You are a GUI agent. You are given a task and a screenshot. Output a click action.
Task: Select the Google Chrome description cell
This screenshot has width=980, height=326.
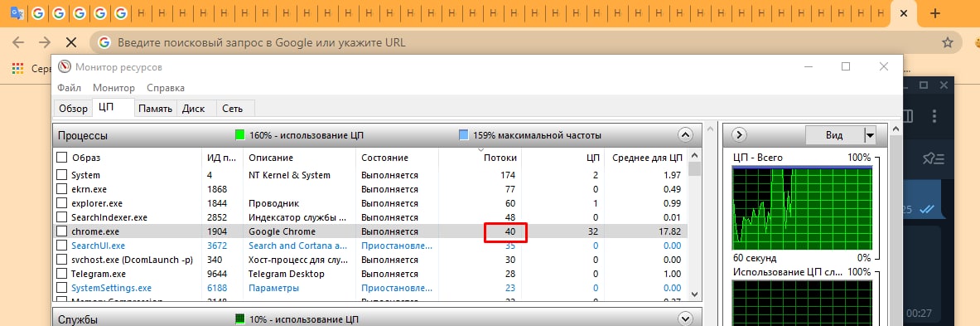click(x=282, y=231)
